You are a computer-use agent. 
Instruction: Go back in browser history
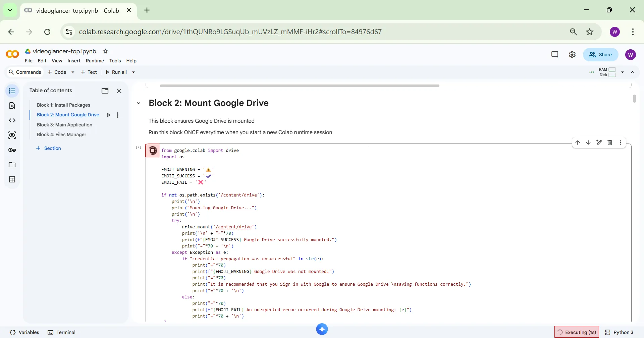click(11, 32)
